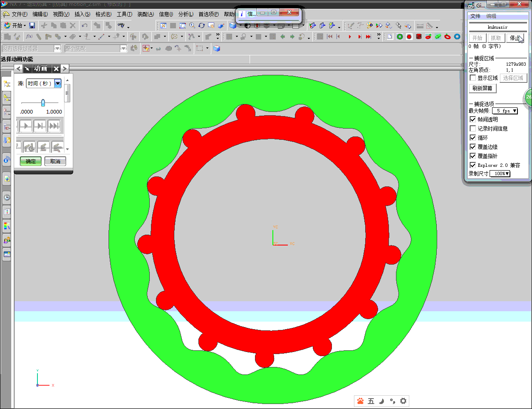Viewport: 532px width, 409px height.
Task: Click the shaded cube render style icon
Action: (x=233, y=25)
